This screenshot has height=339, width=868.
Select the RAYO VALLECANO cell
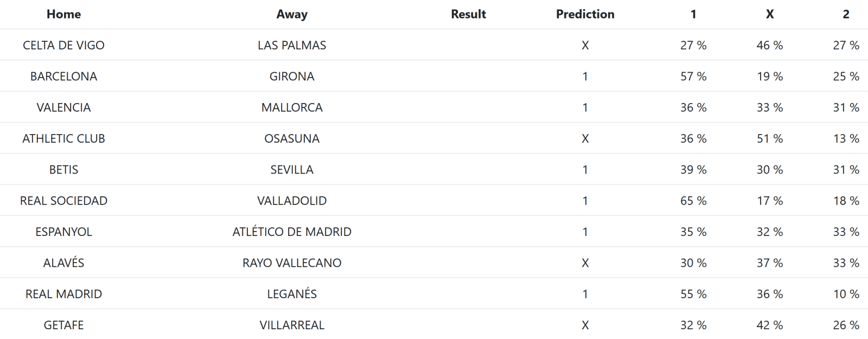coord(292,263)
